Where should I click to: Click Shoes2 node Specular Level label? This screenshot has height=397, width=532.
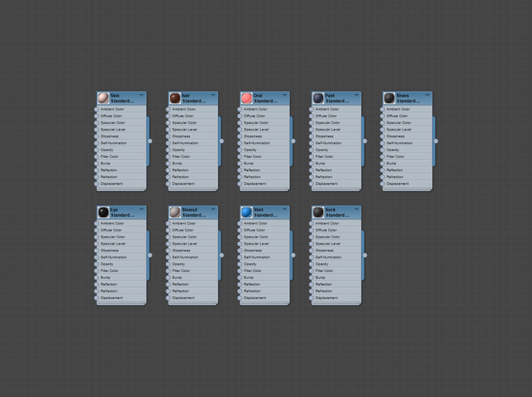pyautogui.click(x=185, y=244)
